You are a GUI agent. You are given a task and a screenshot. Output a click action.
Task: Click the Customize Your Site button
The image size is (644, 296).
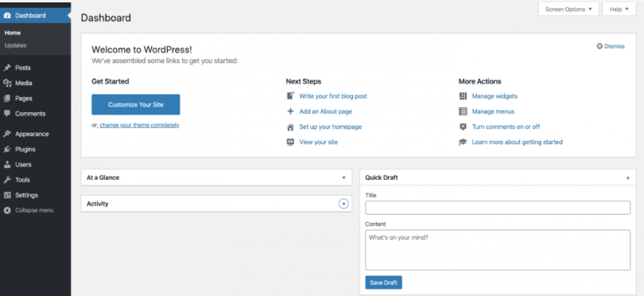click(135, 104)
